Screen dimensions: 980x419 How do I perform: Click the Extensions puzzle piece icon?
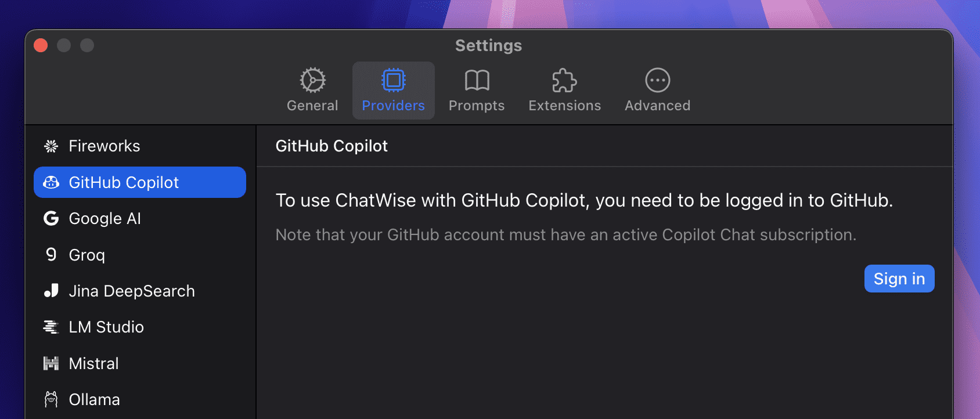(564, 81)
